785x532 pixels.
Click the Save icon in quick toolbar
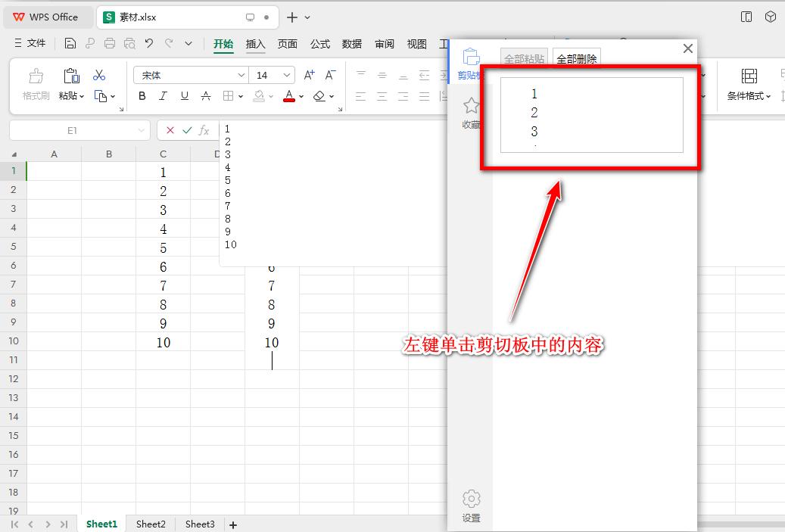click(70, 44)
